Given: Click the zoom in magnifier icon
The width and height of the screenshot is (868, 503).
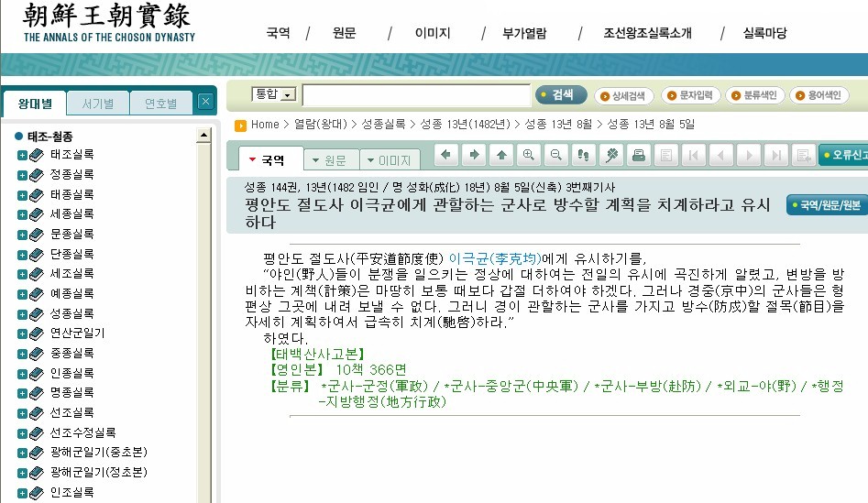Looking at the screenshot, I should [529, 155].
